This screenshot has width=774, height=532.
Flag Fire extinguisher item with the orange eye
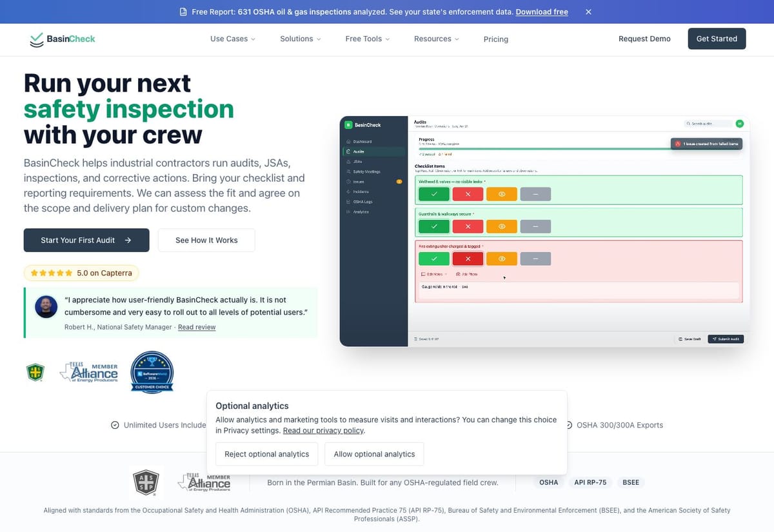click(x=502, y=259)
